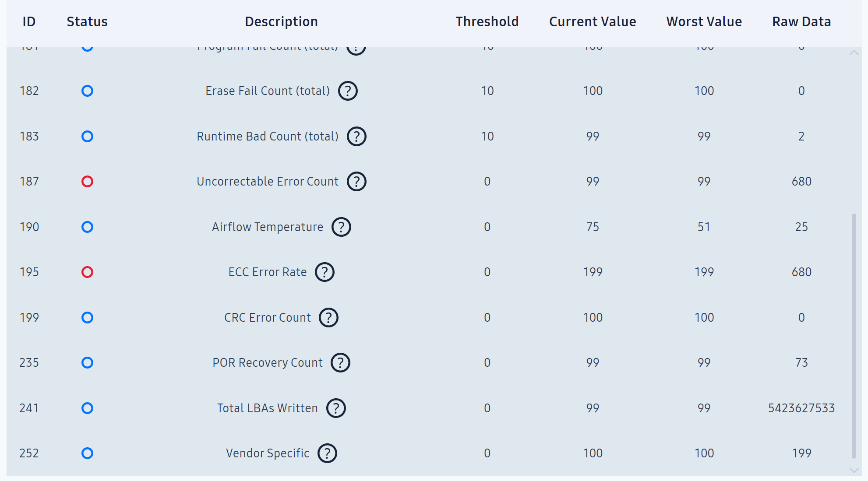The image size is (868, 481).
Task: Click scroll up arrow of the table
Action: point(854,53)
